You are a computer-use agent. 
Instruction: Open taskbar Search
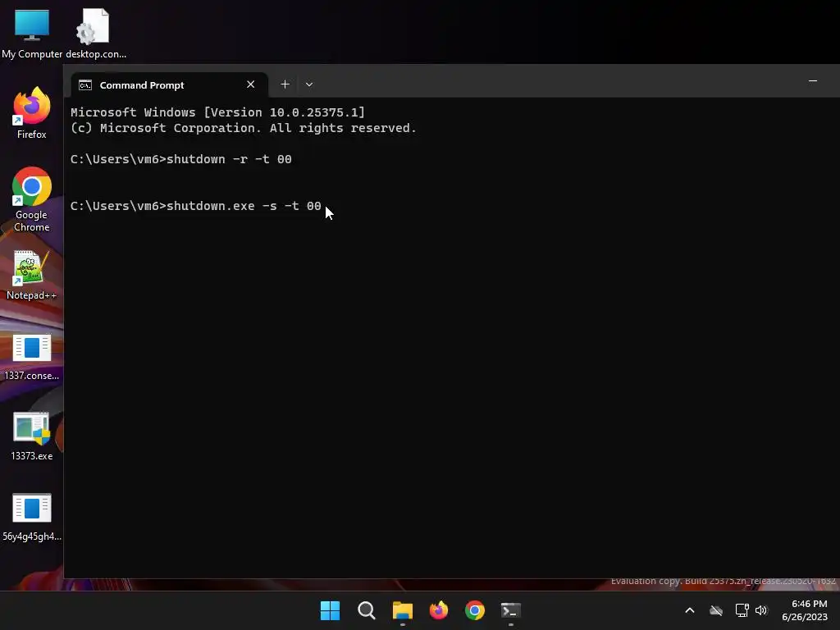367,610
